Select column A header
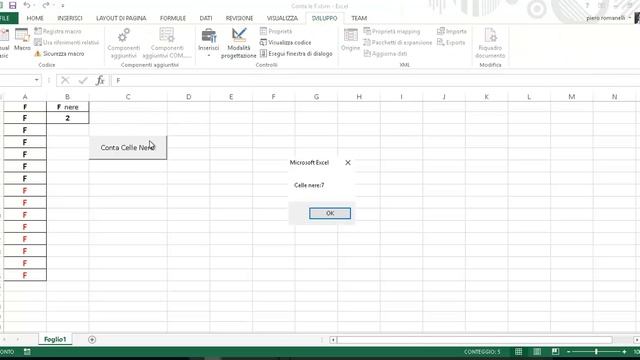The image size is (640, 360). [25, 97]
